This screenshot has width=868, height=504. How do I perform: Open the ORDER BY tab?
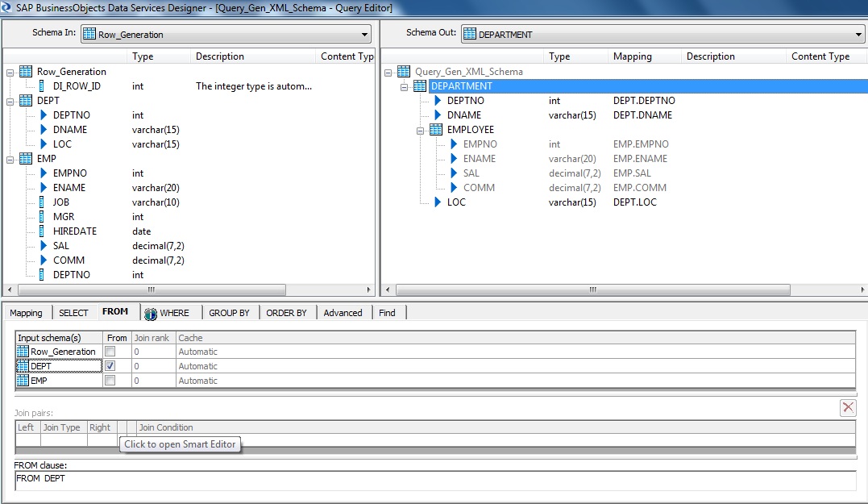click(286, 313)
